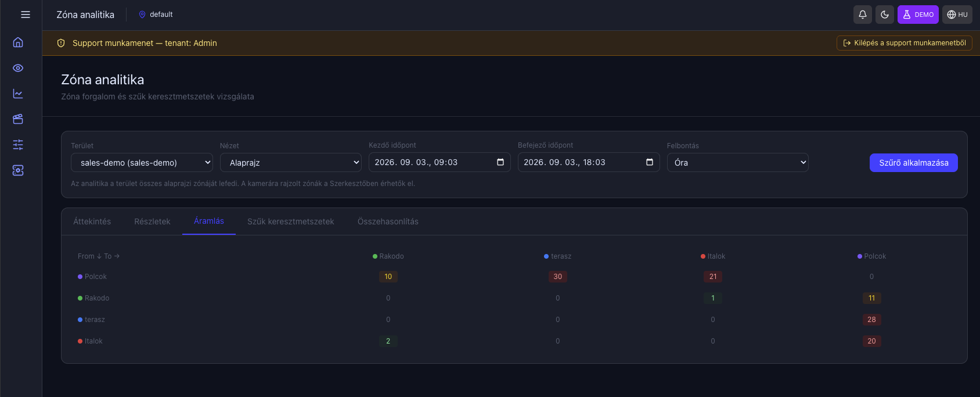Open the clapperboard recordings sidebar icon
Viewport: 980px width, 397px height.
18,119
